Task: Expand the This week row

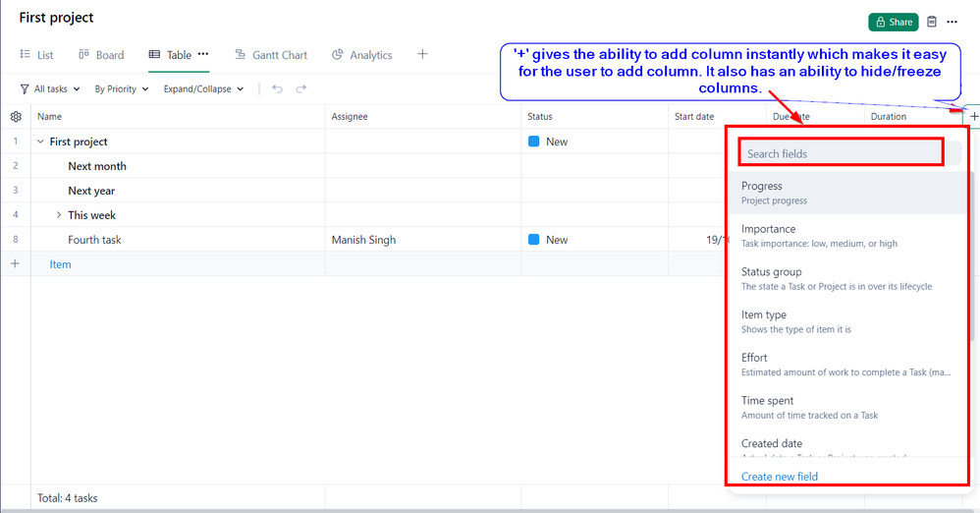Action: [58, 215]
